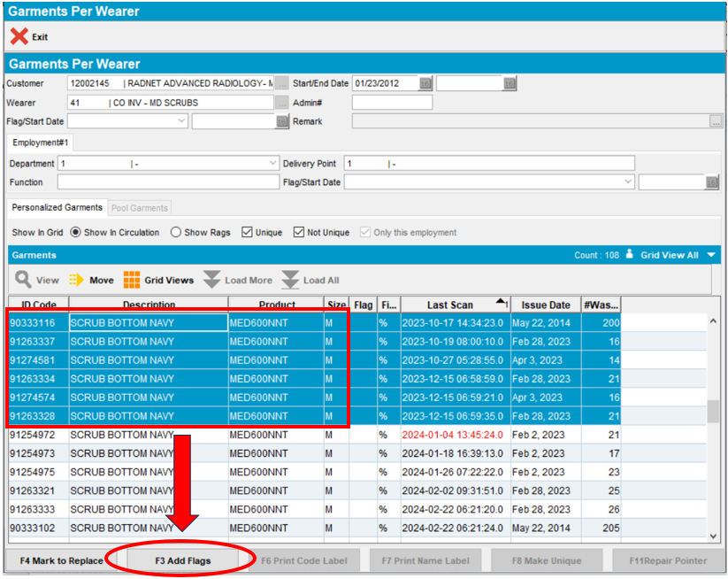Click the Load More arrow icon
This screenshot has height=579, width=728.
click(211, 280)
